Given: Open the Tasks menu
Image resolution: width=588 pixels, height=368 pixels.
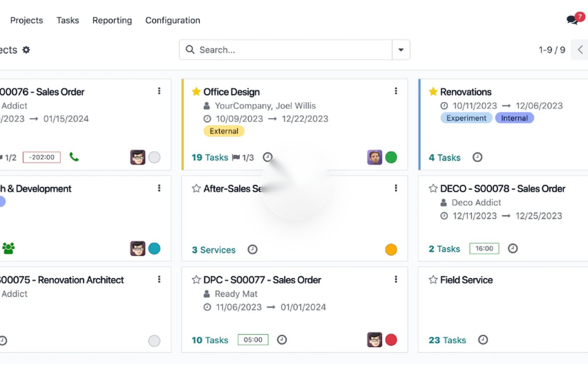Looking at the screenshot, I should (x=68, y=20).
